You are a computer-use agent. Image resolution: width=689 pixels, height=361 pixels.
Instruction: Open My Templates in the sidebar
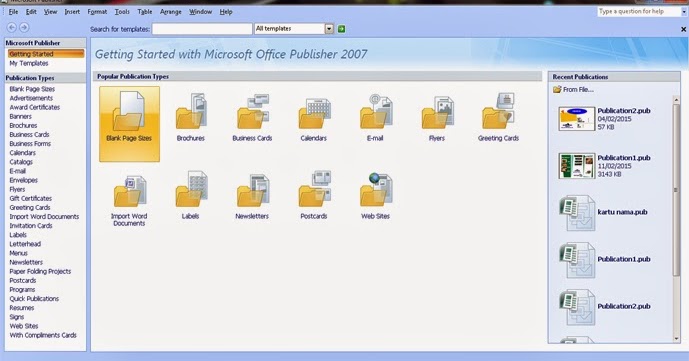click(29, 63)
